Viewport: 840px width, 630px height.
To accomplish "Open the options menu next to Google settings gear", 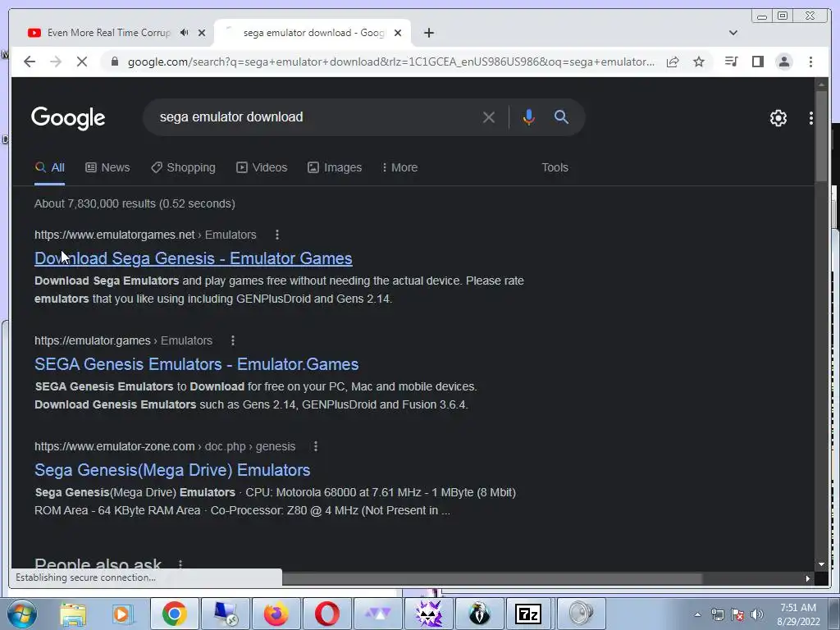I will (x=811, y=118).
